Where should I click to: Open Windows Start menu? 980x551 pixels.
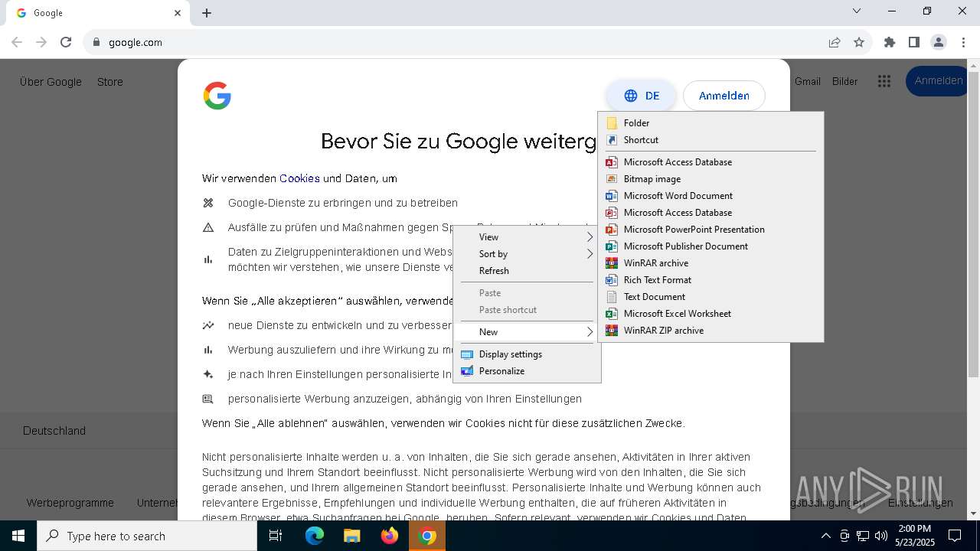coord(18,536)
